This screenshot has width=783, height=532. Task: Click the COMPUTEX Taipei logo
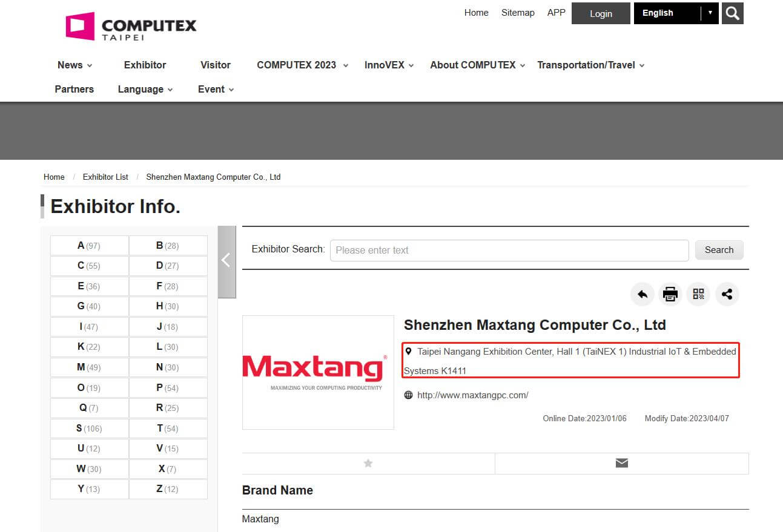(131, 27)
